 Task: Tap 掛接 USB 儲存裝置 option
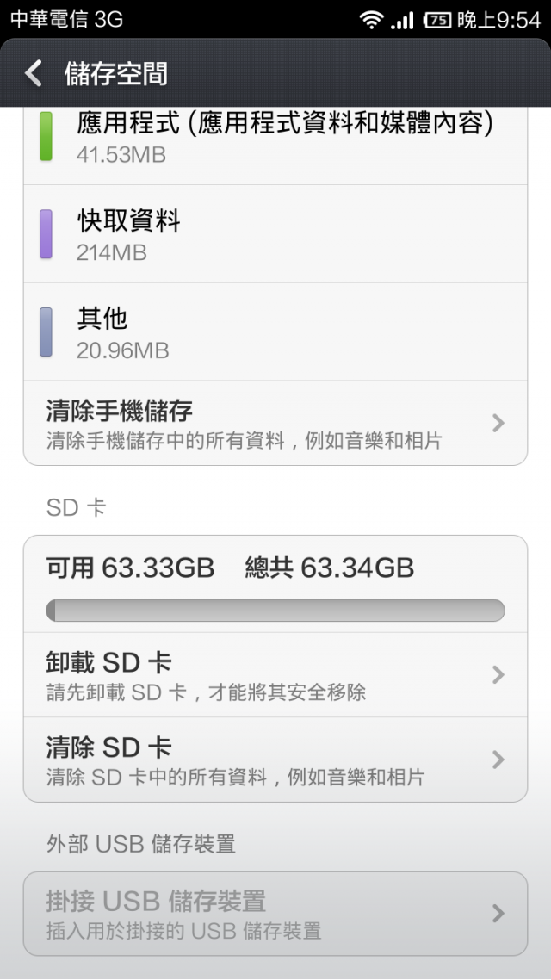point(275,914)
